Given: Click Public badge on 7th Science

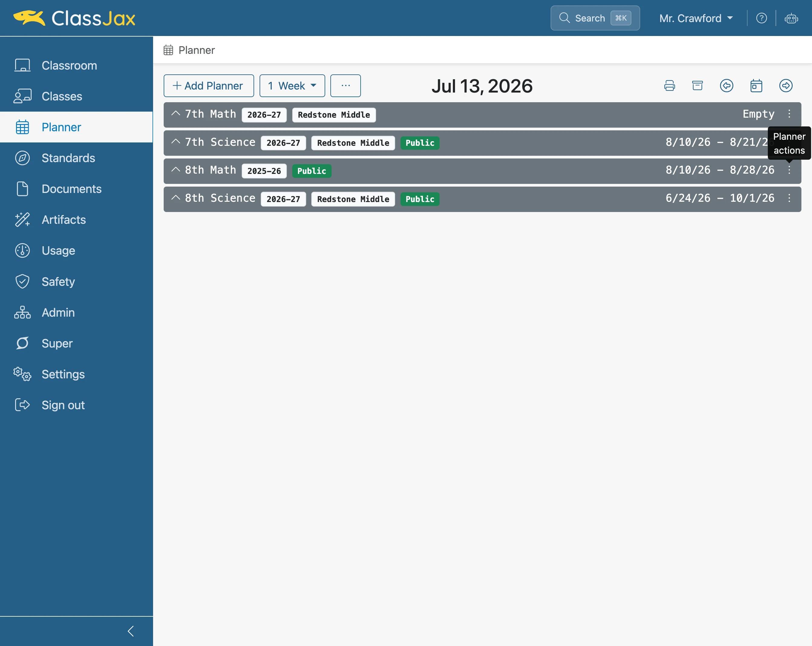Looking at the screenshot, I should (420, 143).
